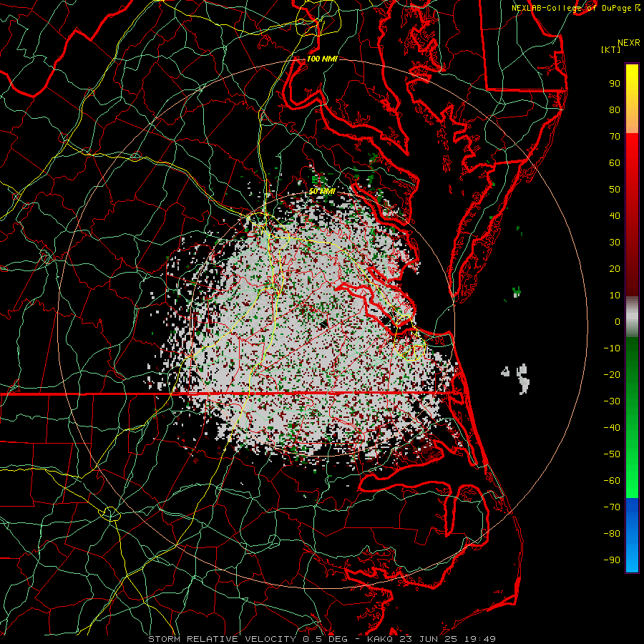Select the 60 value on the velocity scale
644x644 pixels.
[x=615, y=163]
